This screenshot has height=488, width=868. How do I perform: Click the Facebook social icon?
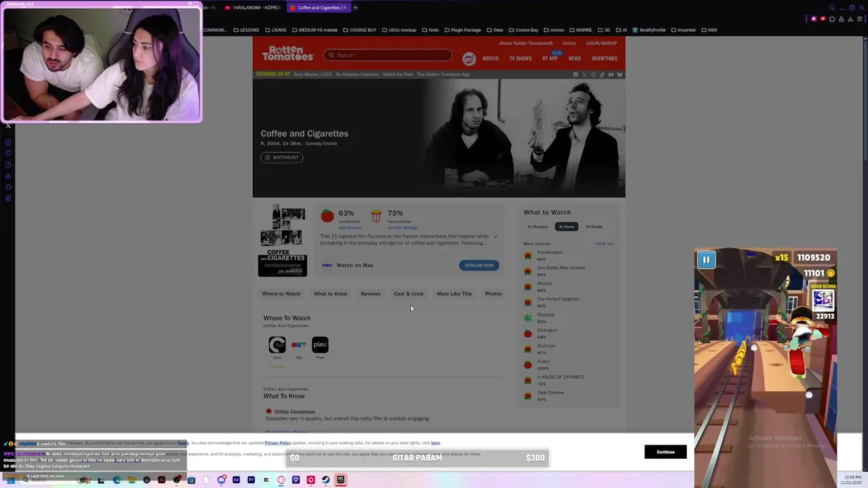576,75
